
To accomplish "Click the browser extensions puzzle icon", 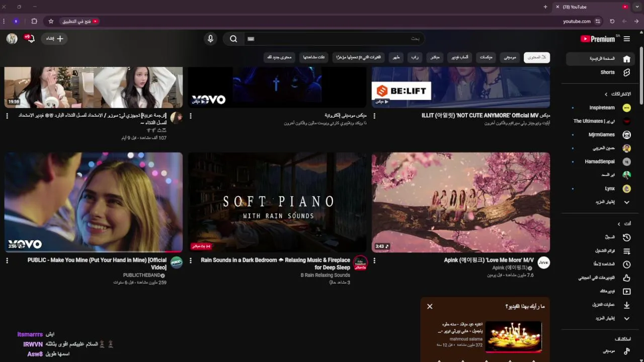I will [34, 21].
